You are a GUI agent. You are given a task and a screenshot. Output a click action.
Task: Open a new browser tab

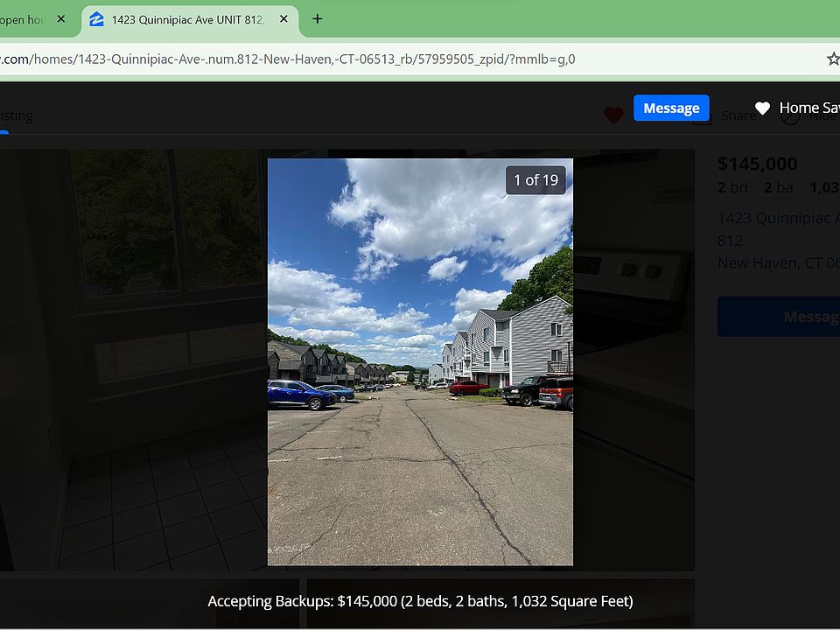pos(317,19)
